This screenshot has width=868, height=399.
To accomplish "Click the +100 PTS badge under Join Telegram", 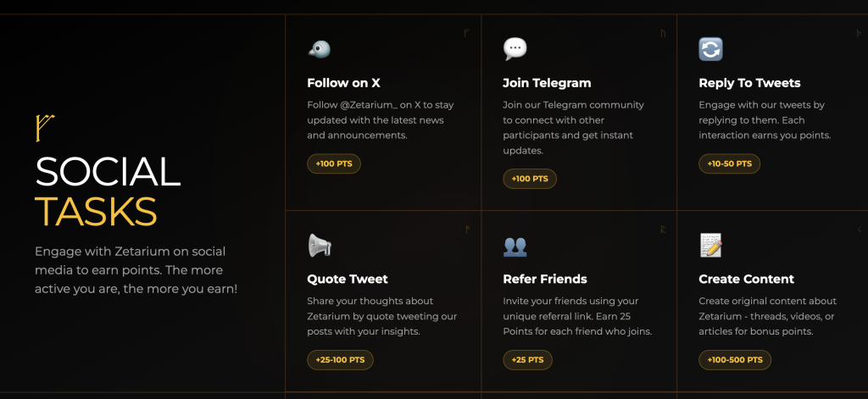I will click(530, 179).
